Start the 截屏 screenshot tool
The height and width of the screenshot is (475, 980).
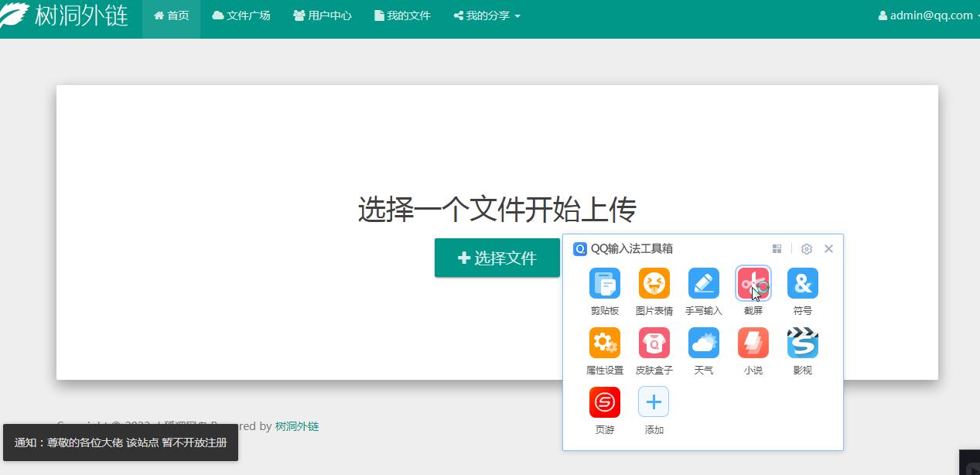(753, 283)
